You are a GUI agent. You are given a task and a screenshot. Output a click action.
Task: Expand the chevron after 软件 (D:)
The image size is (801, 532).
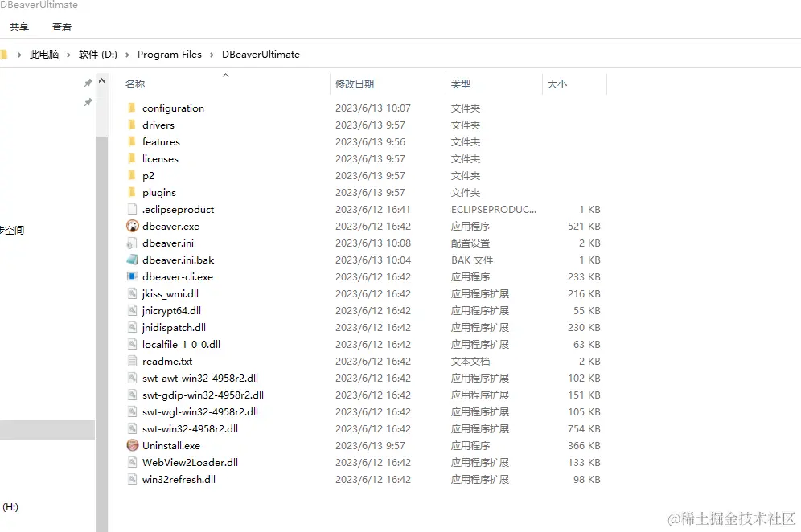pos(127,55)
